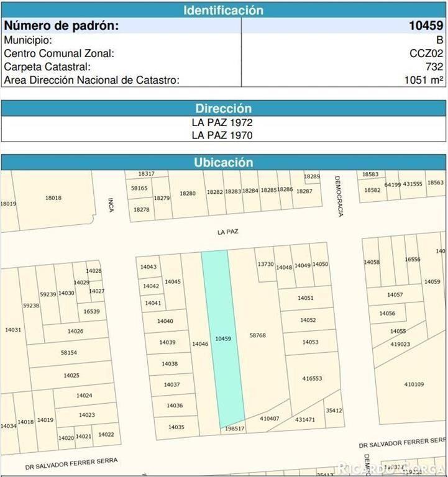Select parcel 14040 on the map

165,321
